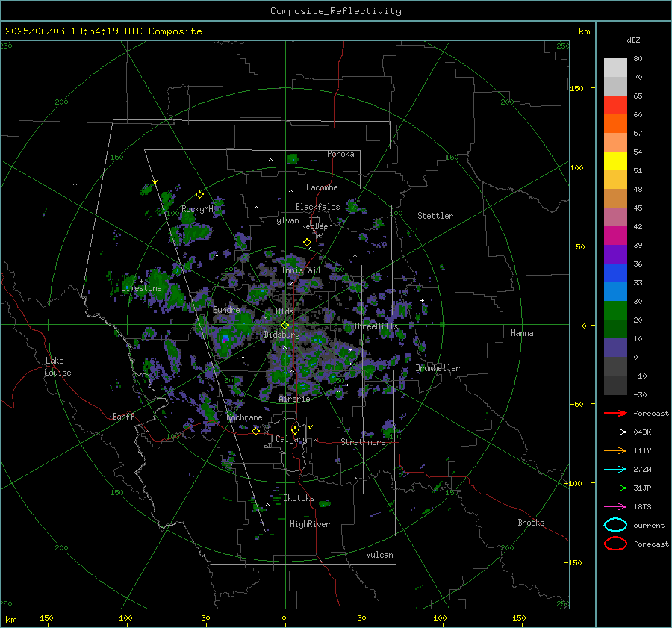
Task: Click the current legend text
Action: pos(648,525)
